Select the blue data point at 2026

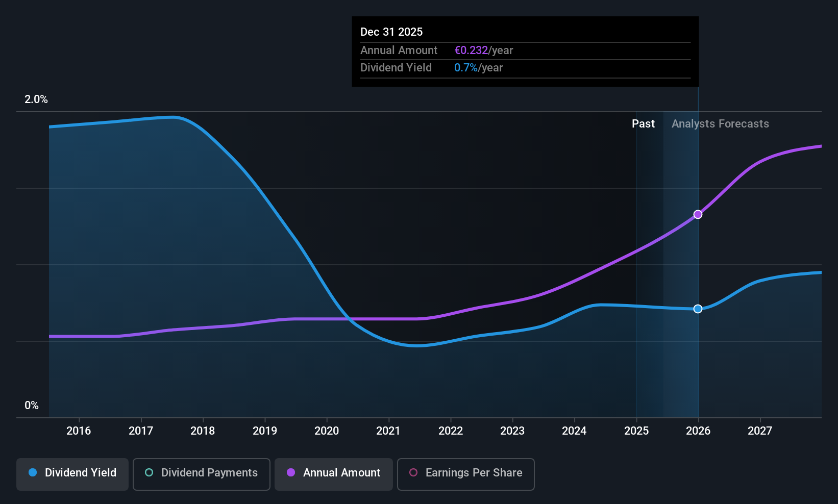click(x=698, y=309)
